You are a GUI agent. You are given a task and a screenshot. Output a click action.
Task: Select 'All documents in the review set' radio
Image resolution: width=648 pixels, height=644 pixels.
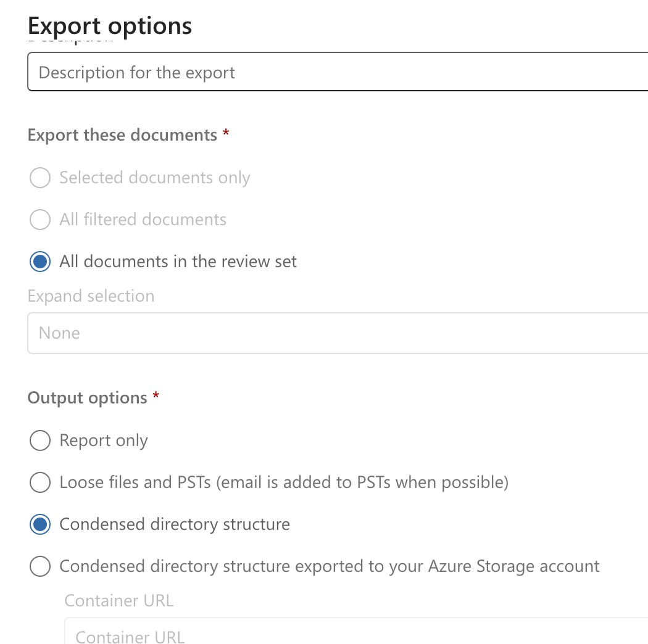pos(40,262)
